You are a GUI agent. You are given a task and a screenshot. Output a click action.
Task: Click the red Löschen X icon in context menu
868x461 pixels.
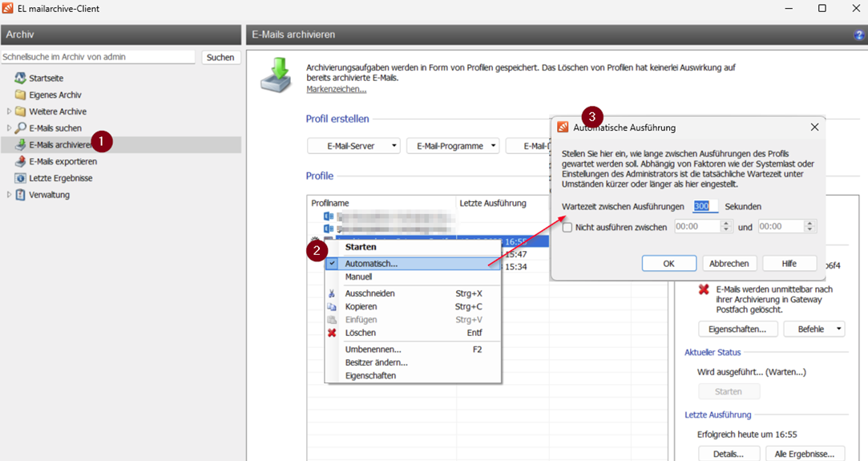(332, 333)
